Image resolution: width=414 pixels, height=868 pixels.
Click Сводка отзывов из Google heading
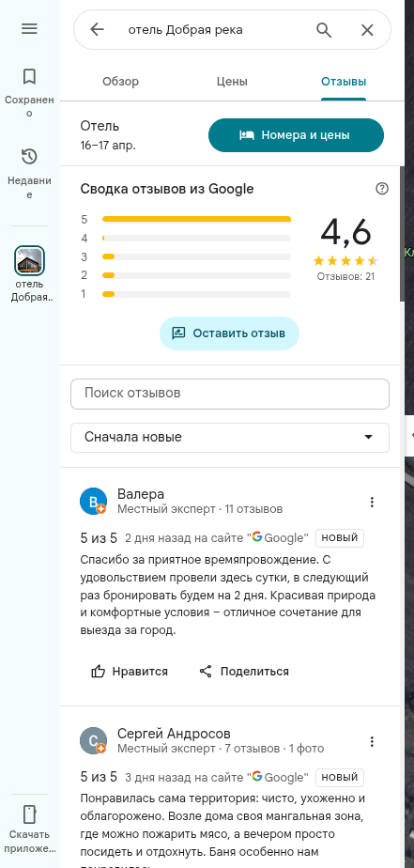167,189
